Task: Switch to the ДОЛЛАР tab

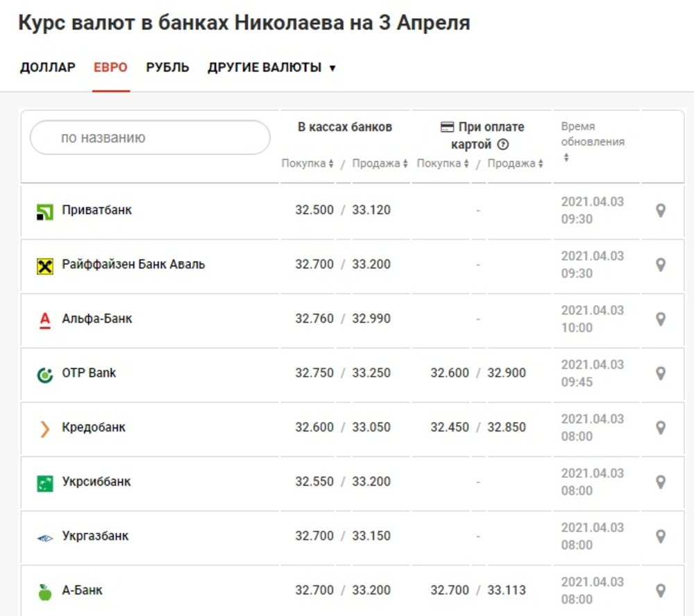Action: point(48,67)
